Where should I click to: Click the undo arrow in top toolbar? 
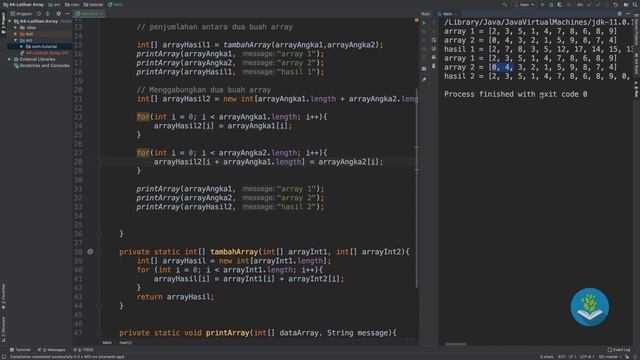point(615,4)
